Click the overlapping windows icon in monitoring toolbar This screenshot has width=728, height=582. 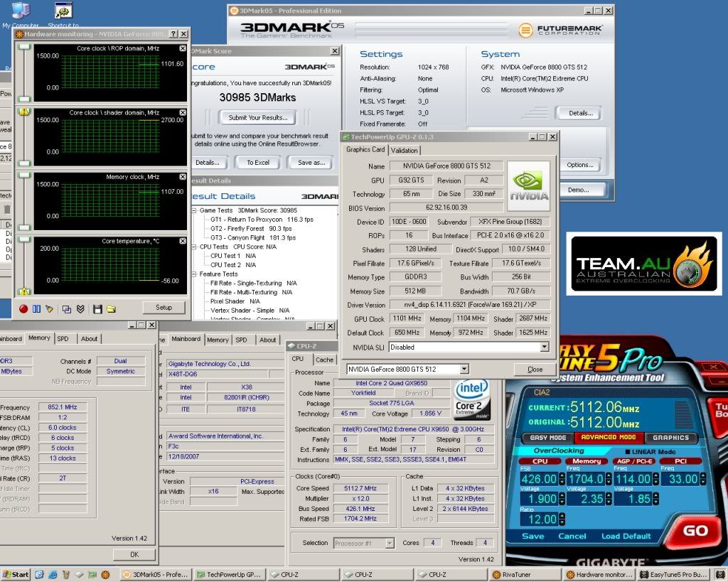(67, 309)
